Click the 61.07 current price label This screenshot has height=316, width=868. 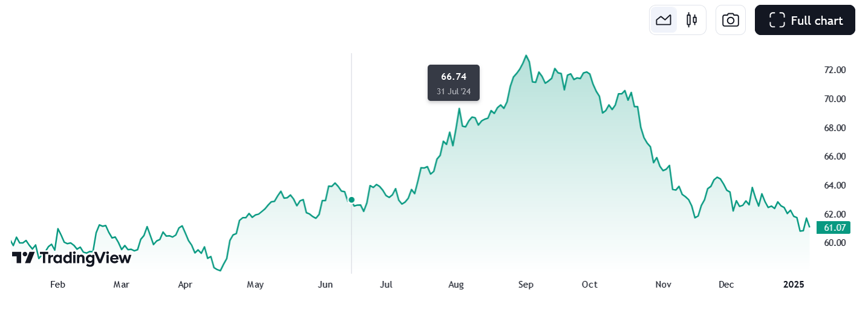point(833,228)
